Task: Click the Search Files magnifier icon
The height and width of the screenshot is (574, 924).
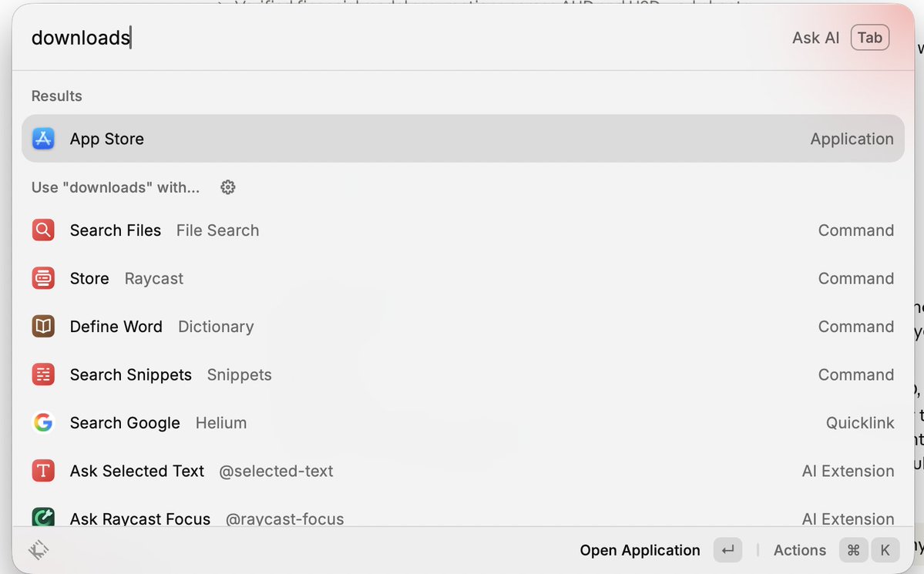Action: (x=43, y=230)
